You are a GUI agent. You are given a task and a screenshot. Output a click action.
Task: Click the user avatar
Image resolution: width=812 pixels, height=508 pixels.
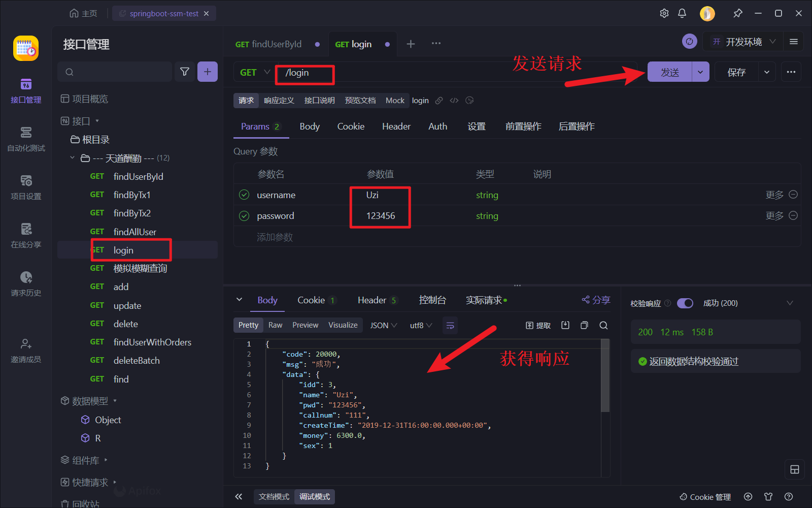(707, 13)
